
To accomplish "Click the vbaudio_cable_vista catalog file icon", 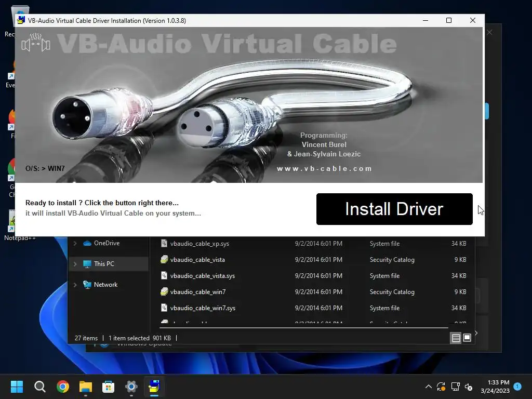I will click(x=164, y=260).
